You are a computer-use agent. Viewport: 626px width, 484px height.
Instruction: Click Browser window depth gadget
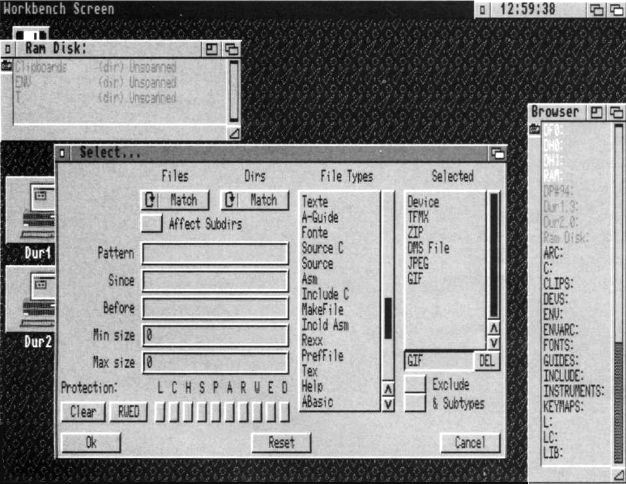[616, 112]
